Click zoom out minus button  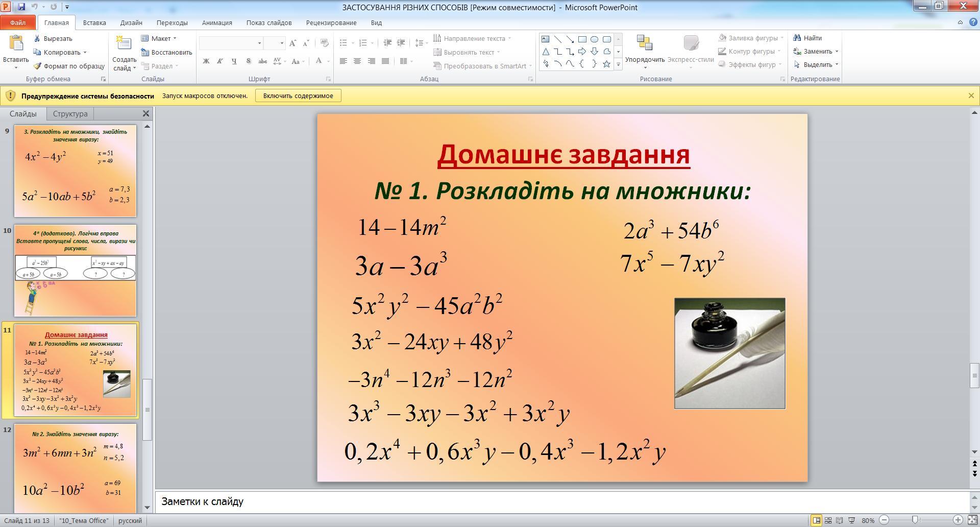[x=884, y=520]
